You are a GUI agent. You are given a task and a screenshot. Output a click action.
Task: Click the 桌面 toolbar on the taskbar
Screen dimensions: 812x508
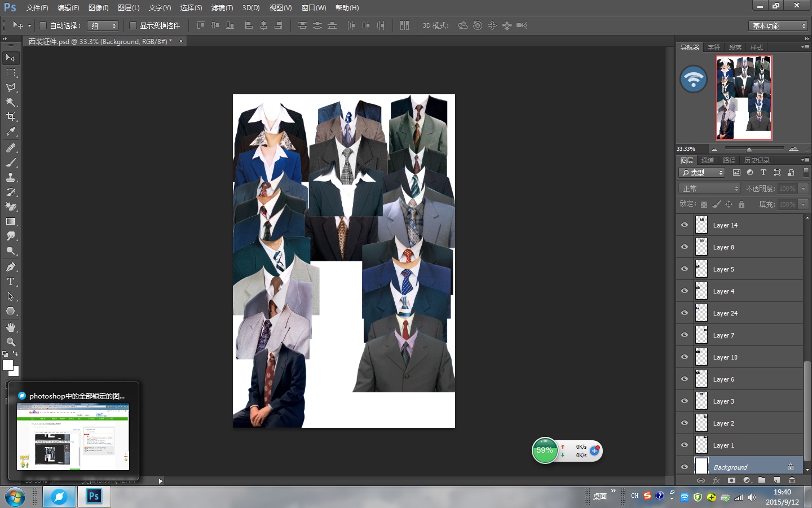[x=600, y=497]
